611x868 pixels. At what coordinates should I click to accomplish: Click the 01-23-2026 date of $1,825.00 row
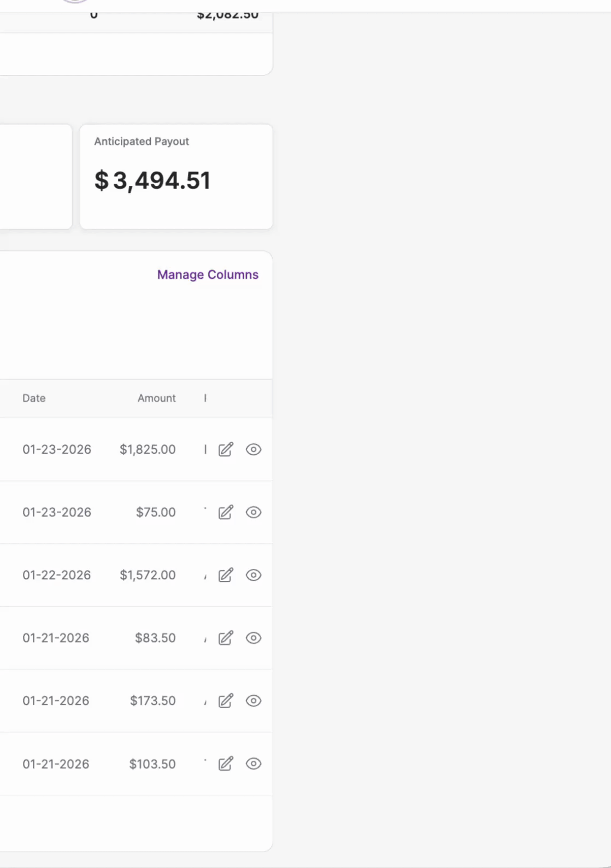57,449
